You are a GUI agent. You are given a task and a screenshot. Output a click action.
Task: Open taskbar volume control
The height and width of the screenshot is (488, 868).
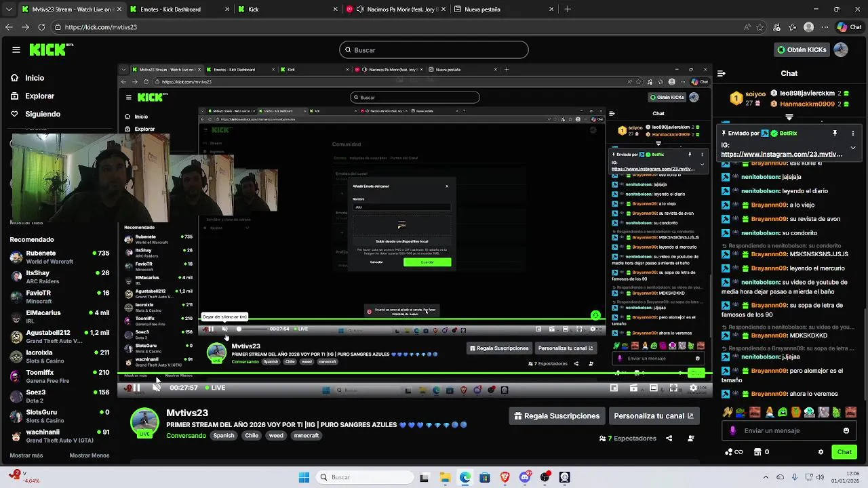[x=821, y=477]
